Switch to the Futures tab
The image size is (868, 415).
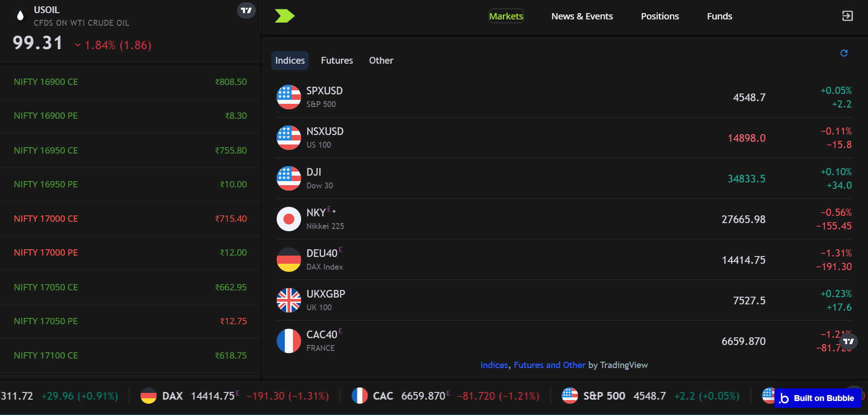(337, 61)
